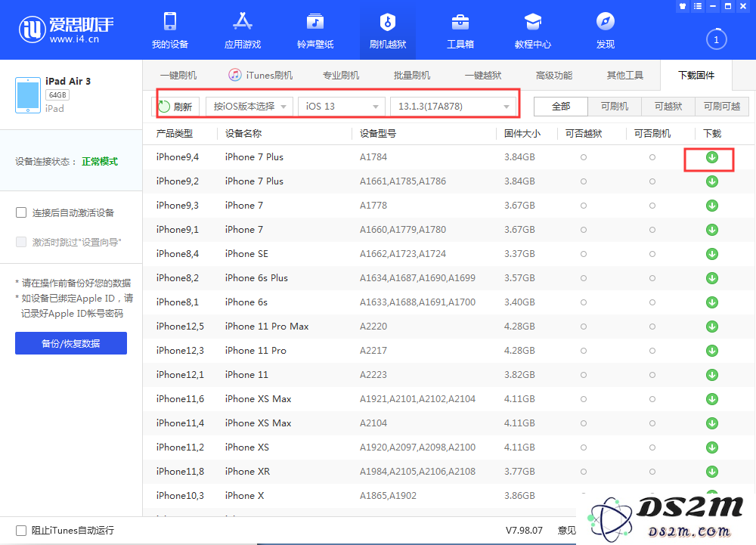This screenshot has width=756, height=545.
Task: Download firmware for iPhone9,2 row
Action: pyautogui.click(x=711, y=181)
